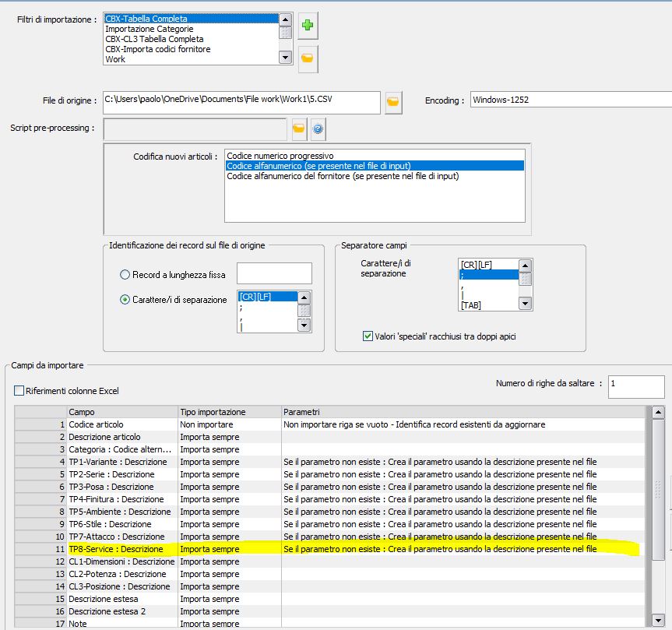Toggle 'Valori speciali racchiusi tra doppi apici' checkbox
The height and width of the screenshot is (630, 672).
coord(368,336)
